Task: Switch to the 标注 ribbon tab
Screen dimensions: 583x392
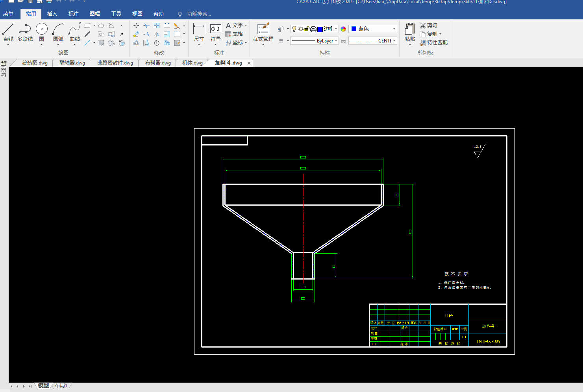Action: pyautogui.click(x=74, y=14)
